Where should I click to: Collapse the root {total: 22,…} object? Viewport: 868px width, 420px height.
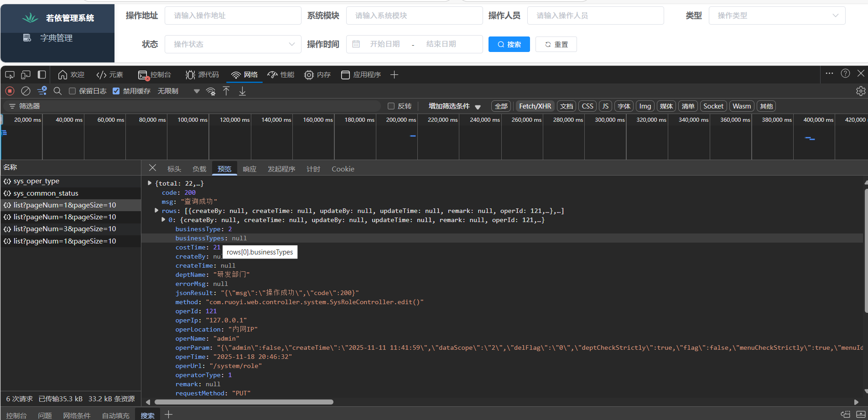[x=150, y=183]
